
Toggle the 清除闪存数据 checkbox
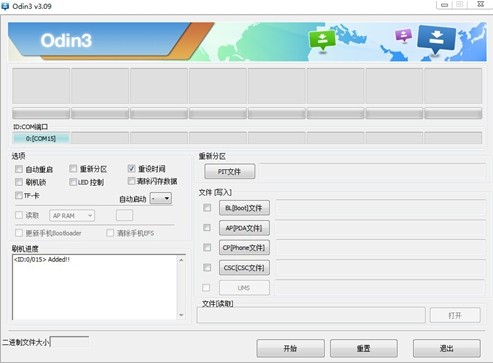pyautogui.click(x=131, y=181)
